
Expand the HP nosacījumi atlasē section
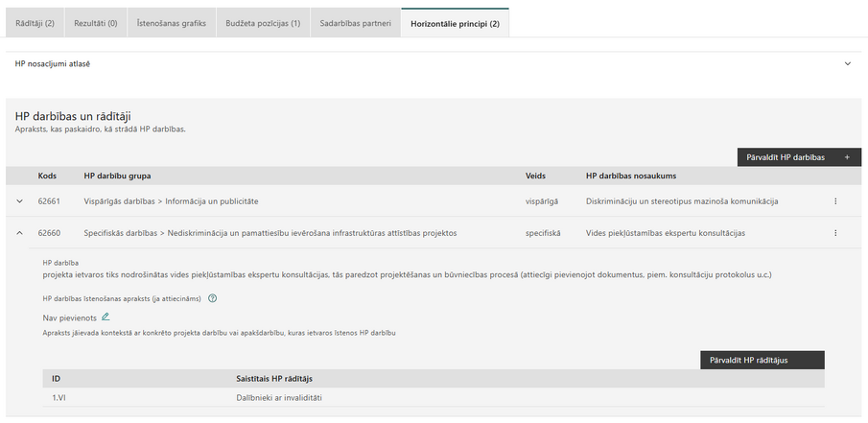[847, 63]
